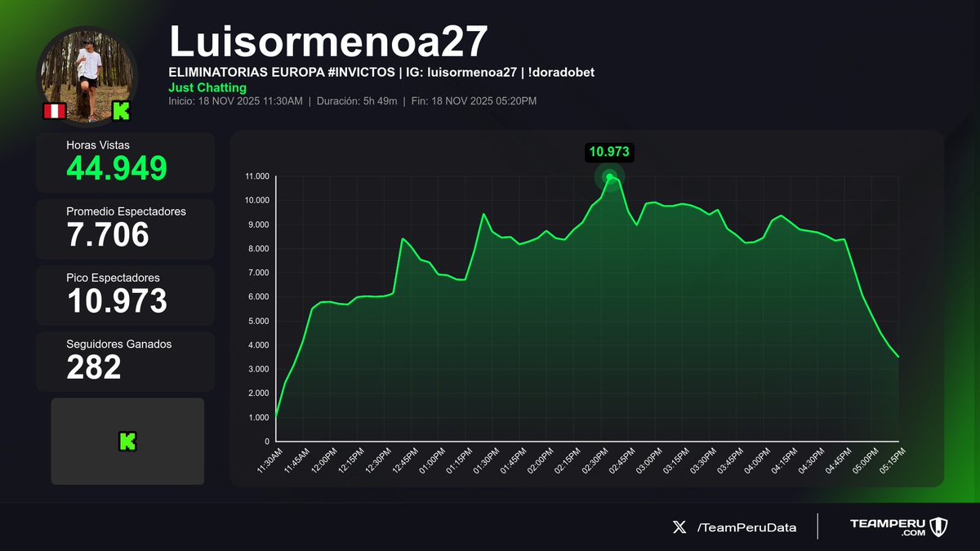Click the Luisormenoa27 title

(x=328, y=41)
